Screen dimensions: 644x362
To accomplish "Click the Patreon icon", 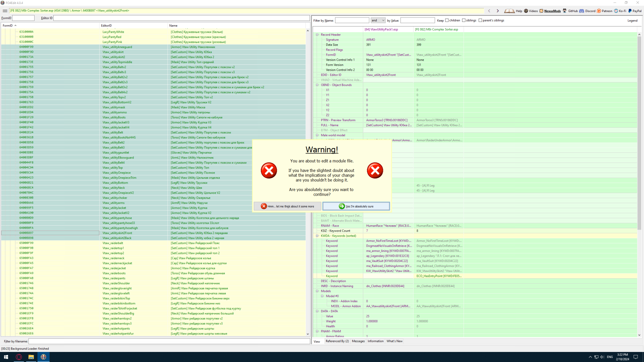I will pos(599,11).
